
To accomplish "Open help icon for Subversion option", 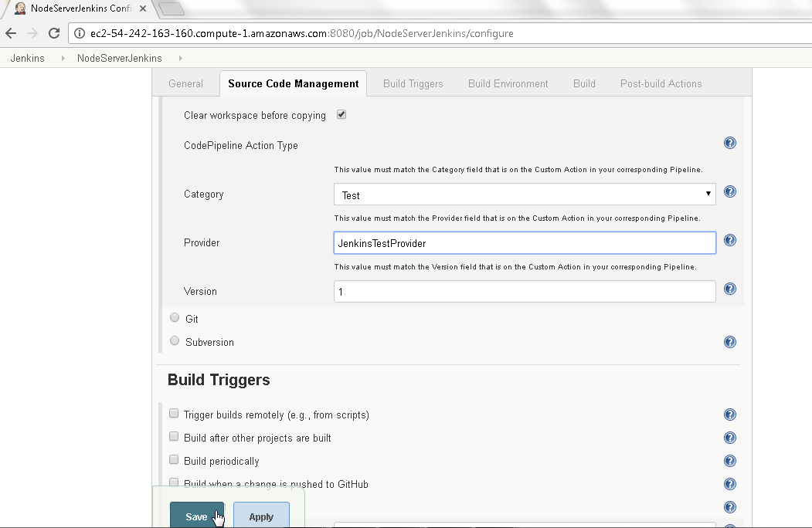I will [x=729, y=342].
